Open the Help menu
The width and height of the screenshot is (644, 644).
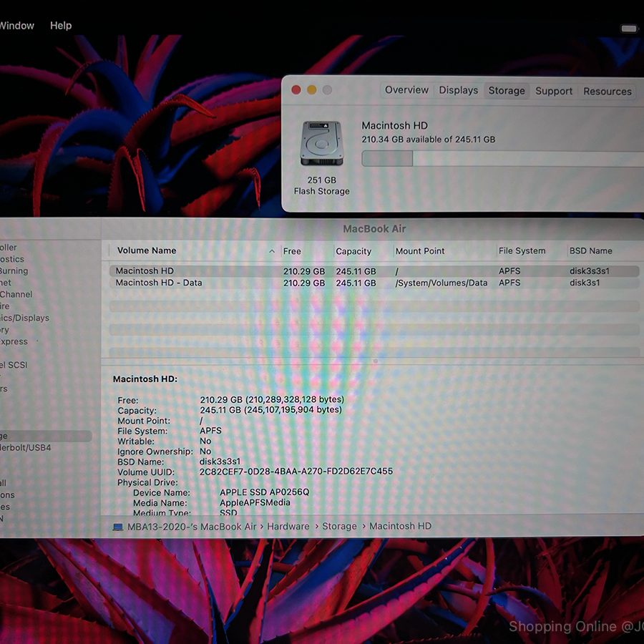point(61,26)
